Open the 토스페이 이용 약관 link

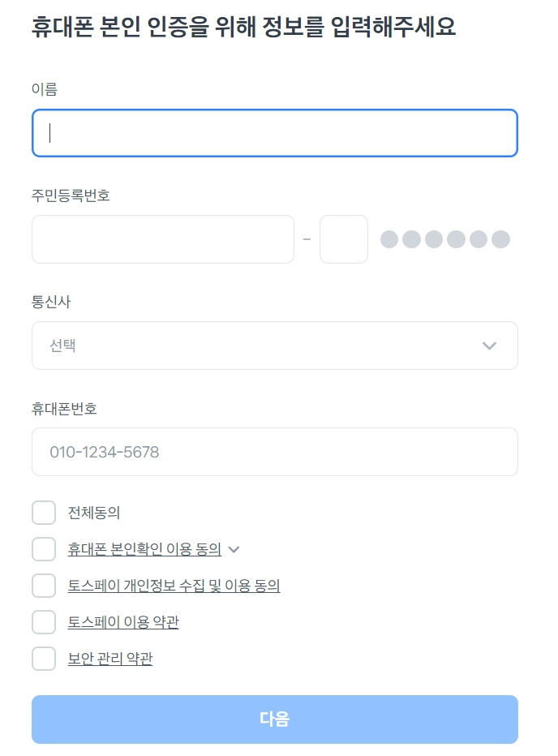coord(123,622)
